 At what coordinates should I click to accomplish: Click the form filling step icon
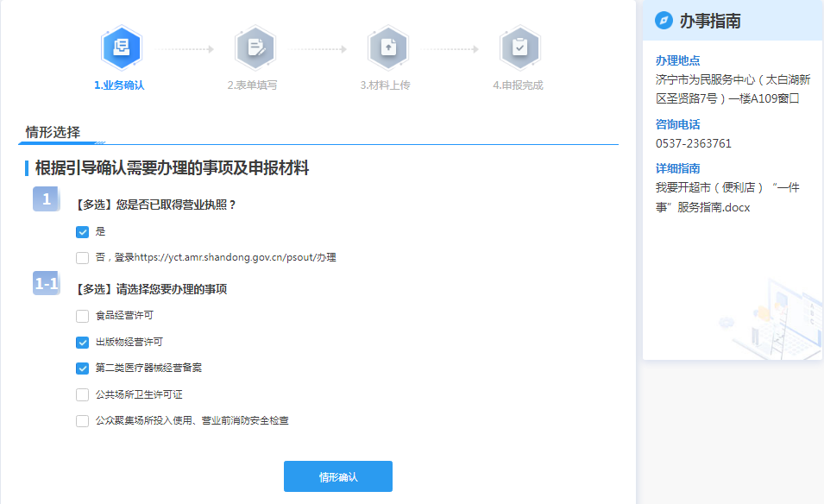254,47
